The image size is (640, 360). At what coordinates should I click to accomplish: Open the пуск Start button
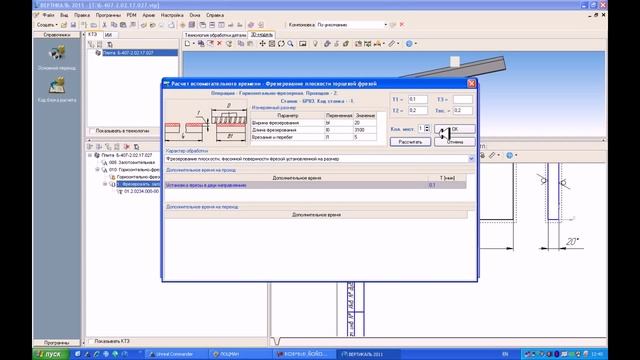point(50,354)
